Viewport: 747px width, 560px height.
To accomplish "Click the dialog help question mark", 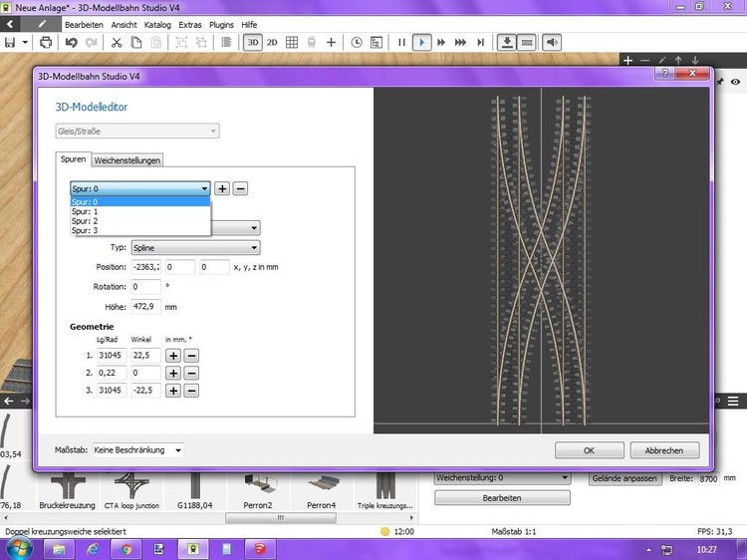I will coord(665,73).
